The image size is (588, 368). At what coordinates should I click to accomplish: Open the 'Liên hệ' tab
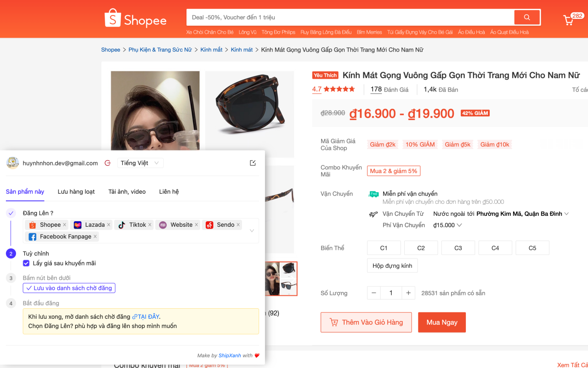pyautogui.click(x=169, y=192)
